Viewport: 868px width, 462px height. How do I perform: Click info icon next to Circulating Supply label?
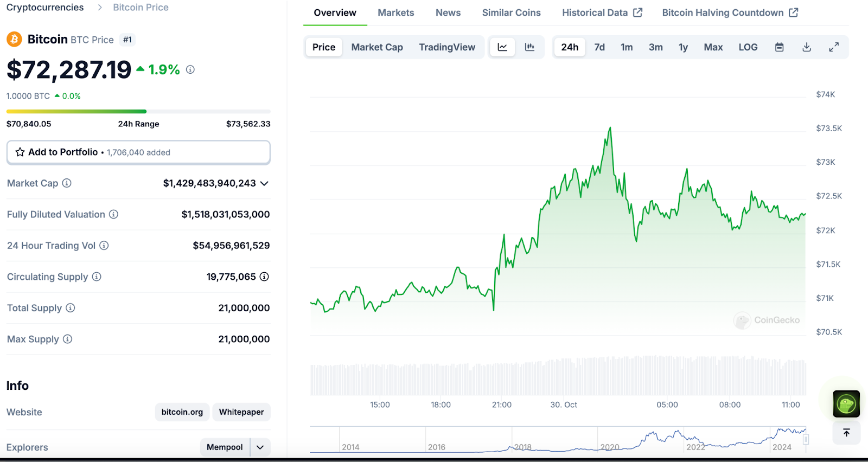pos(97,277)
